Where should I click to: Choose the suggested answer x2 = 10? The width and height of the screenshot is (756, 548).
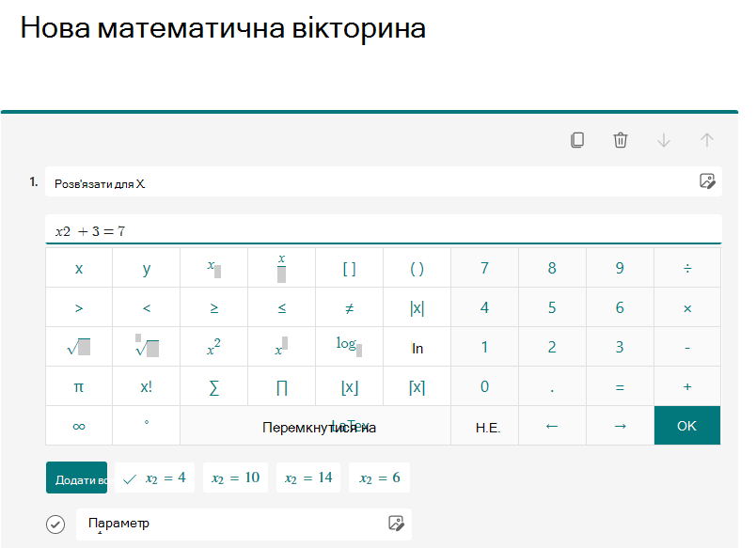(x=235, y=478)
